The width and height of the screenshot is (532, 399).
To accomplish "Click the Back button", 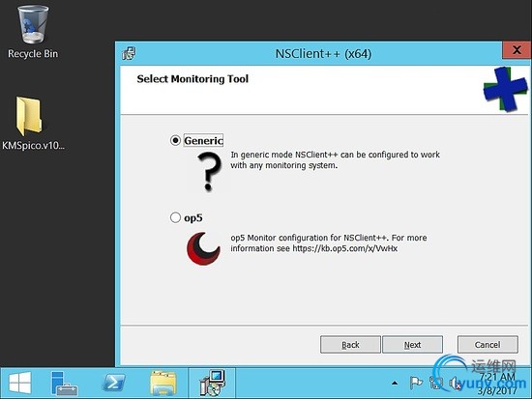I will click(x=350, y=345).
